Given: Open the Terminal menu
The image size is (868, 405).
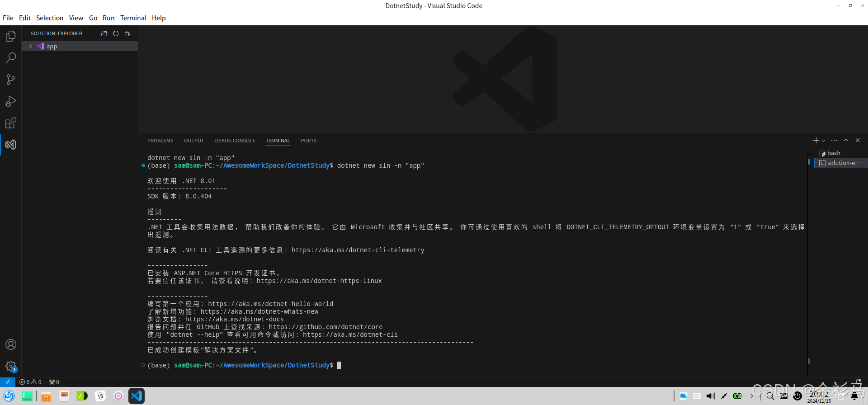Looking at the screenshot, I should coord(133,18).
